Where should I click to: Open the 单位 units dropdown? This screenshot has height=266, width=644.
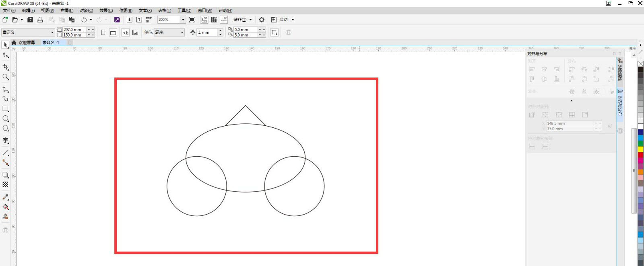tap(182, 33)
